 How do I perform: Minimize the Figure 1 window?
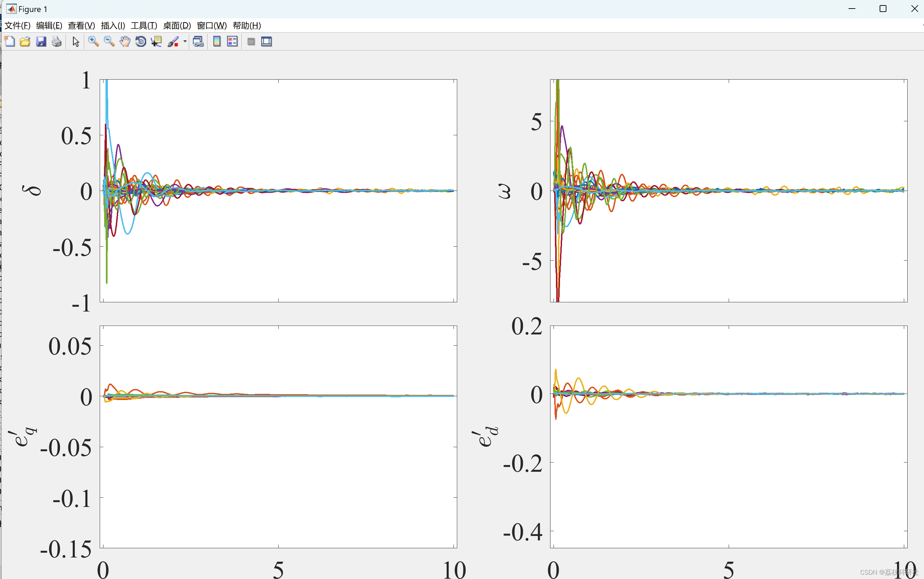pos(852,9)
